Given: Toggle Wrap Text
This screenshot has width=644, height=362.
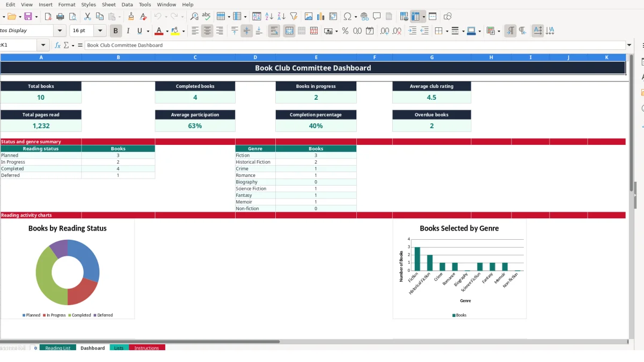Looking at the screenshot, I should 274,31.
